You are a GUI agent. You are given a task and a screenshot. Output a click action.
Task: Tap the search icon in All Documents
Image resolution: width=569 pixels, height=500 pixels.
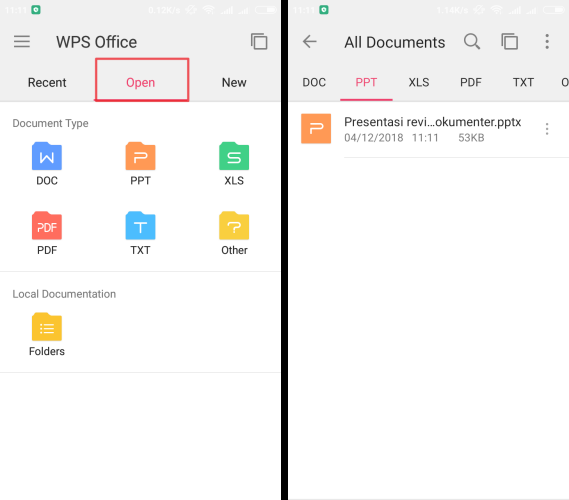(x=472, y=41)
